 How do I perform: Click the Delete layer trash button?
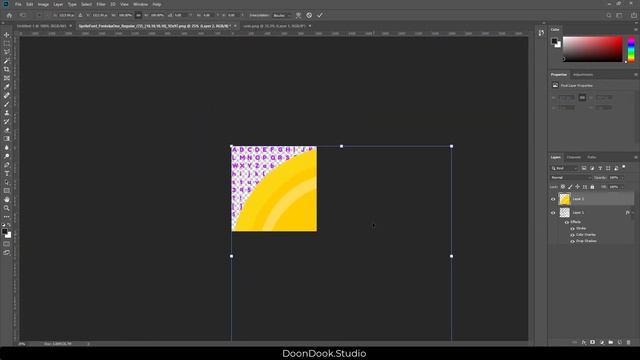click(629, 342)
